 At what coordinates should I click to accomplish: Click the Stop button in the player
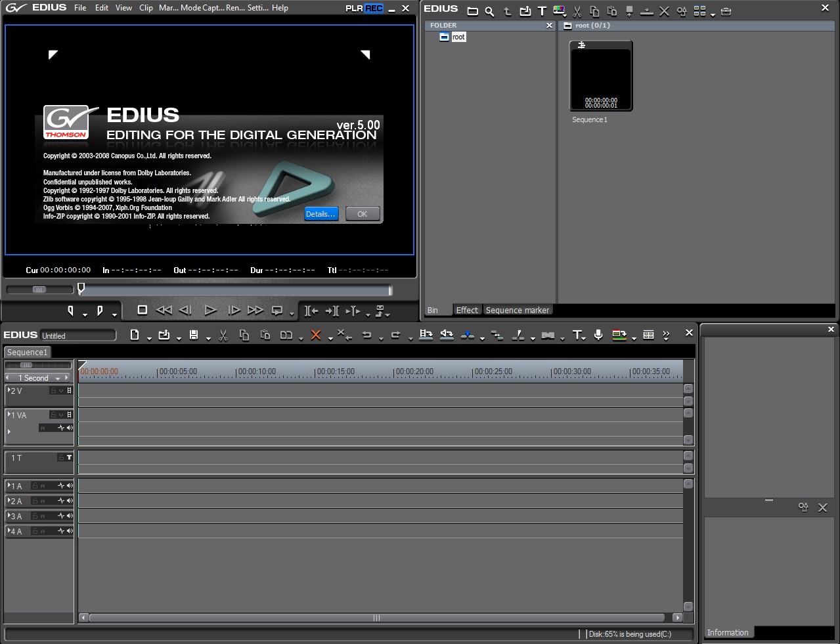[142, 310]
